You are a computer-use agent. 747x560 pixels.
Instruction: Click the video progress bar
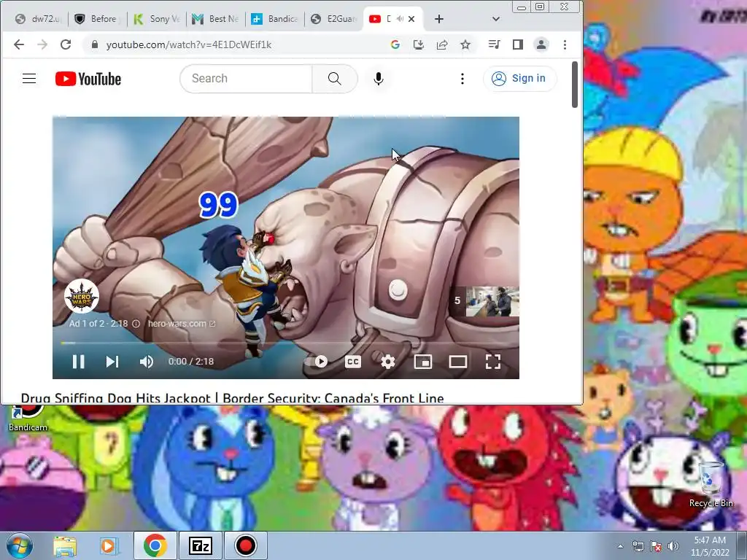[x=286, y=343]
